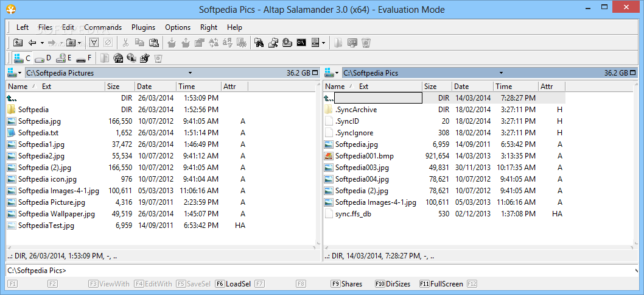Click the square icon beside left 36.2 GB
This screenshot has width=644, height=295.
(315, 73)
